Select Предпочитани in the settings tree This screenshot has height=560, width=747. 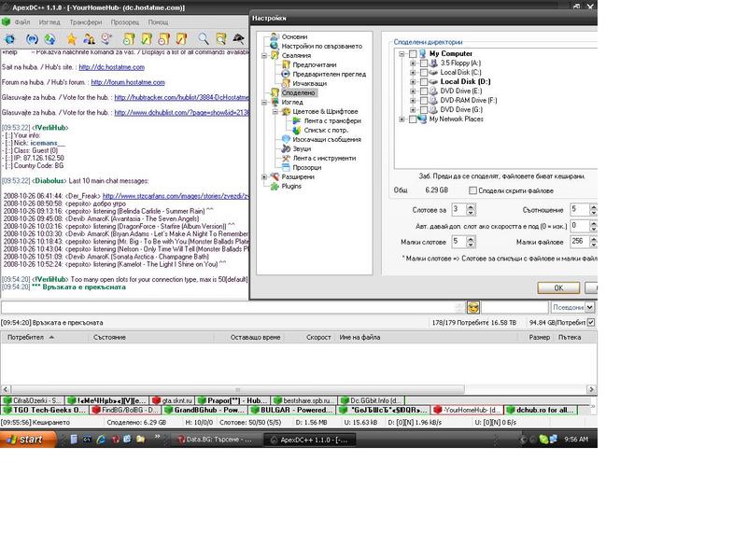click(315, 64)
